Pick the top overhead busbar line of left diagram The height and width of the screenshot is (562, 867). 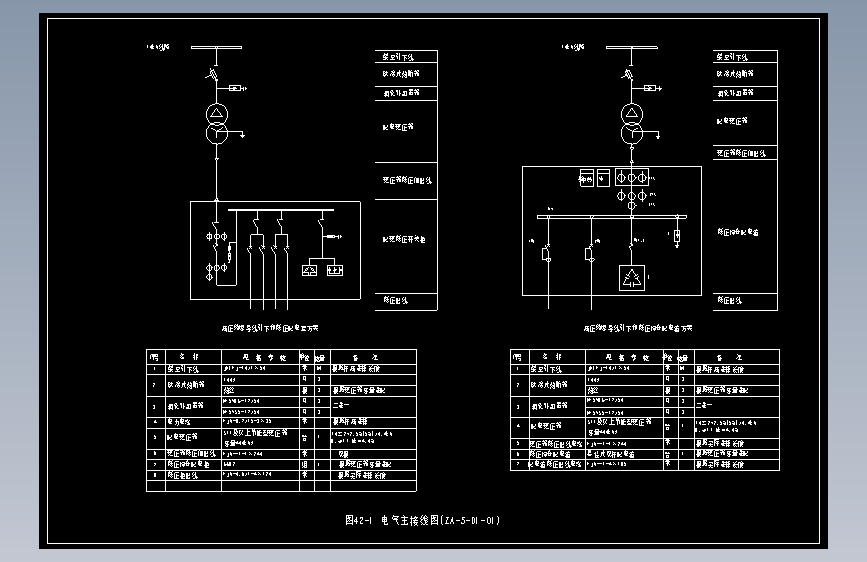216,48
